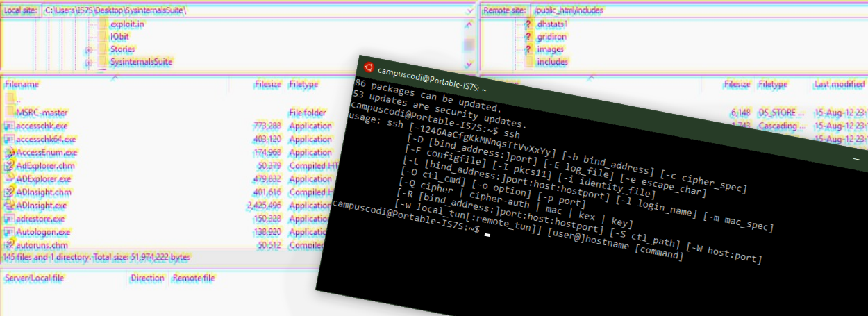Click the ADInsight.chm help file icon
868x316 pixels.
(9, 192)
